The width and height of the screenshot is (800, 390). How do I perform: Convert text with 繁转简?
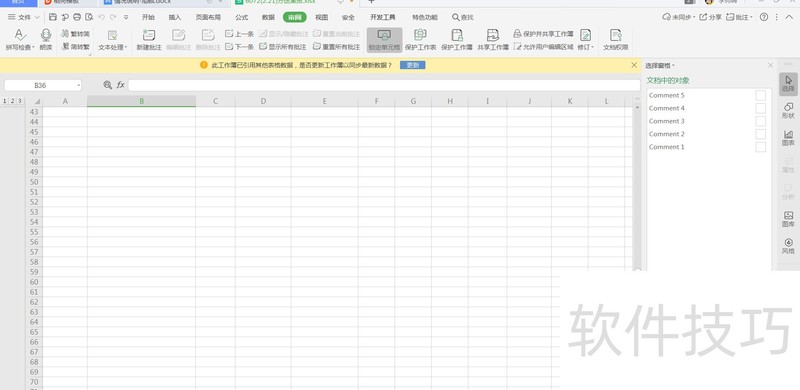click(x=76, y=34)
